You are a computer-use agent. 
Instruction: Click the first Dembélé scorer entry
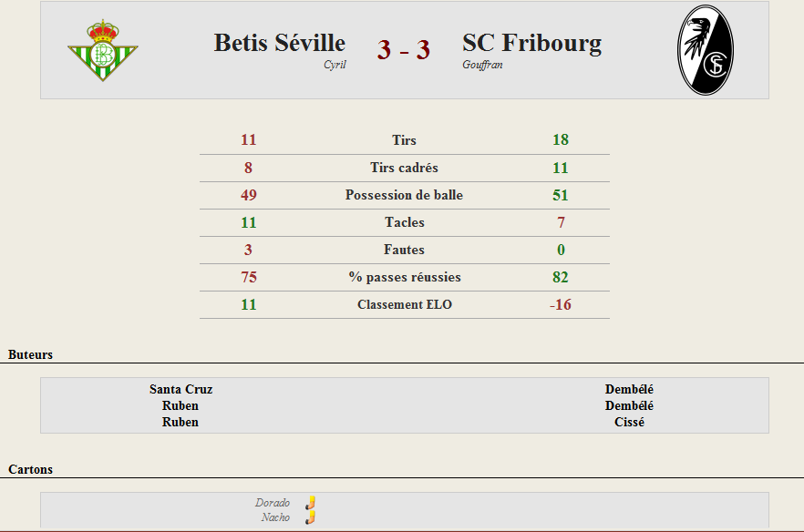click(x=629, y=389)
